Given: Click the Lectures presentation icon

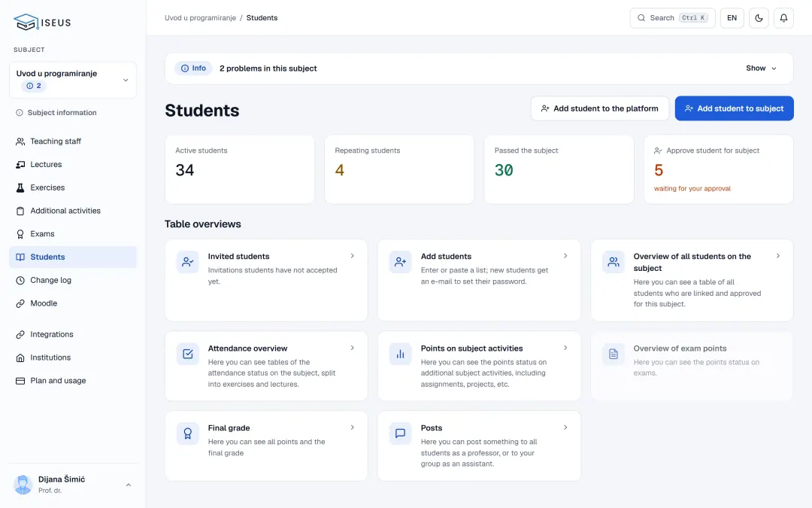Looking at the screenshot, I should click(x=20, y=164).
